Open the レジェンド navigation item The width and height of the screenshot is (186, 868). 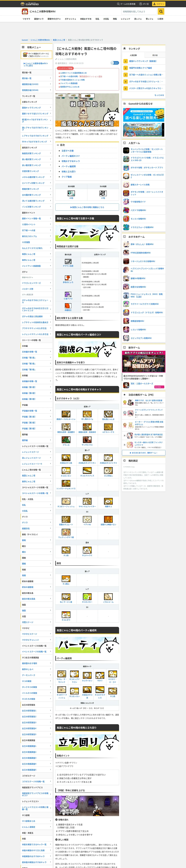[126, 19]
